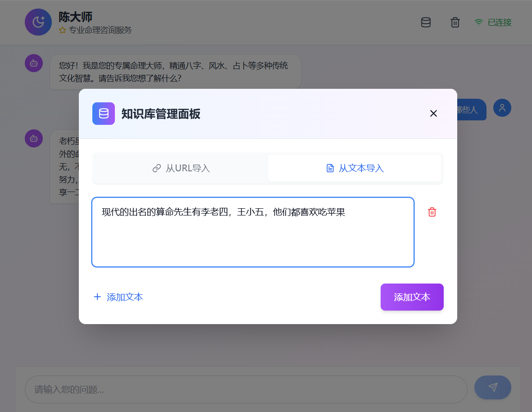Click 陈大师's moon avatar icon
The image size is (532, 412).
click(38, 22)
